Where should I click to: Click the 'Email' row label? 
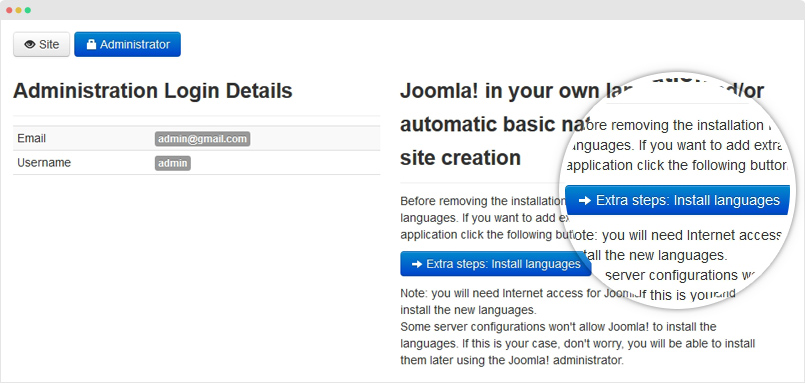pyautogui.click(x=31, y=139)
